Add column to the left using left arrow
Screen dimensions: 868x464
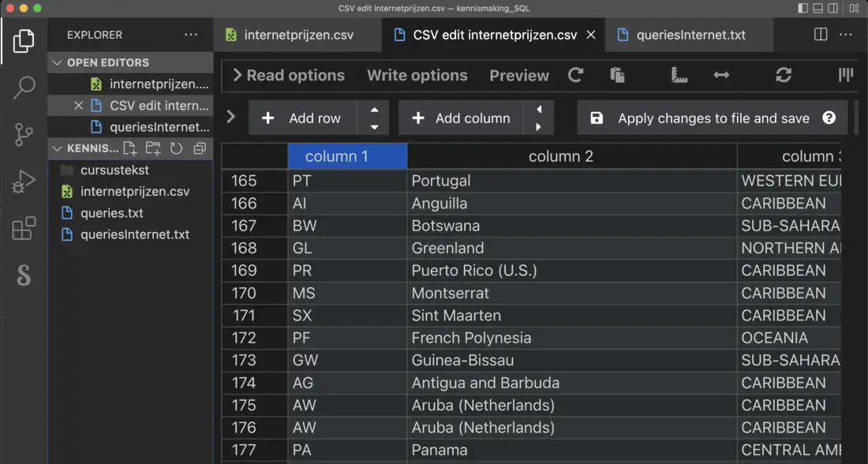point(539,110)
